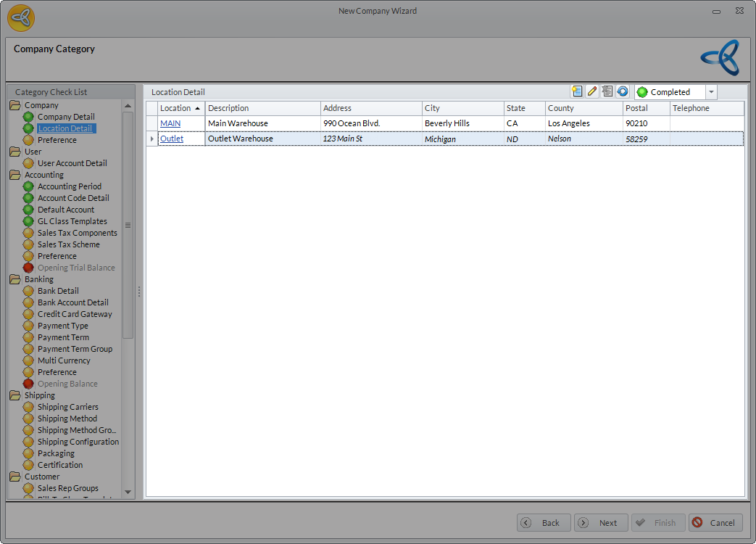Sort by Description column header
The image size is (756, 544).
point(263,108)
